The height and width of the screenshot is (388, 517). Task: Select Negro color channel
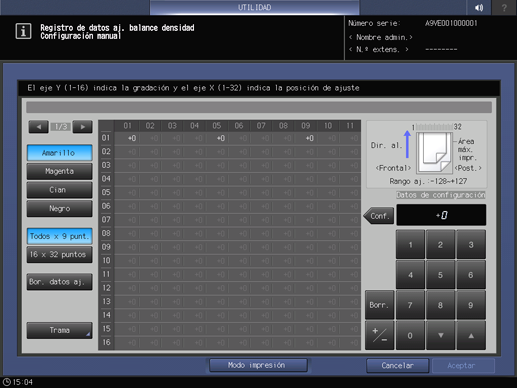click(59, 209)
